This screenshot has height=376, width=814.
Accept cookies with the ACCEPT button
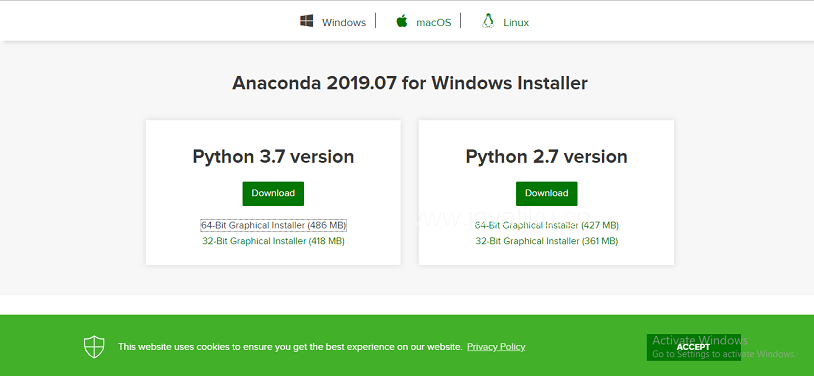tap(693, 347)
